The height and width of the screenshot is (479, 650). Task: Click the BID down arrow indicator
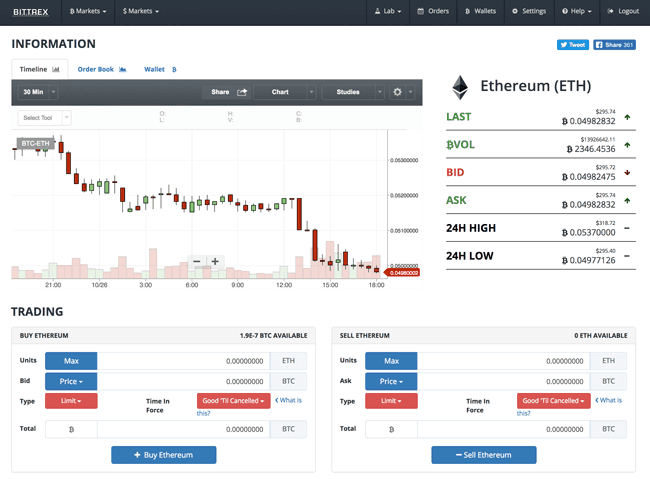coord(627,173)
